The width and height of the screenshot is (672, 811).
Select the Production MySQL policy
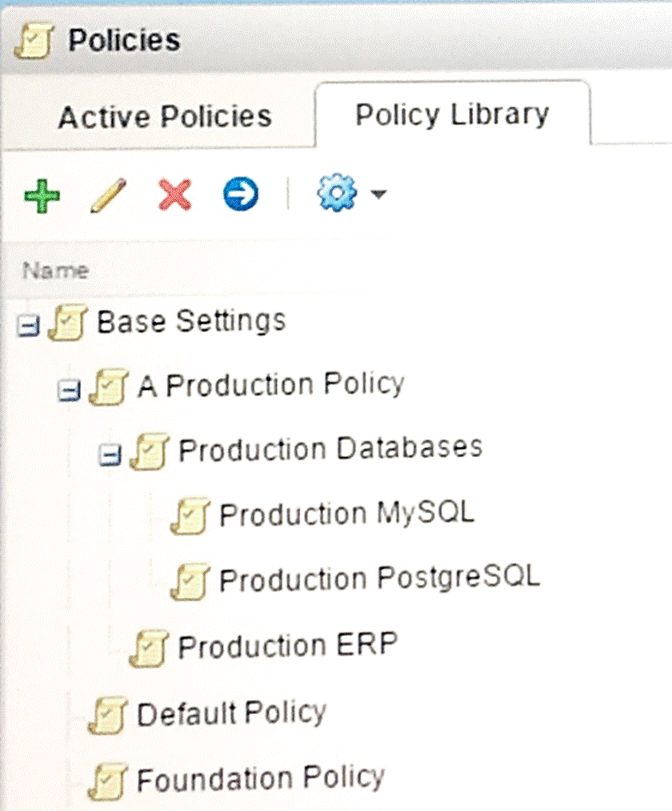click(346, 513)
